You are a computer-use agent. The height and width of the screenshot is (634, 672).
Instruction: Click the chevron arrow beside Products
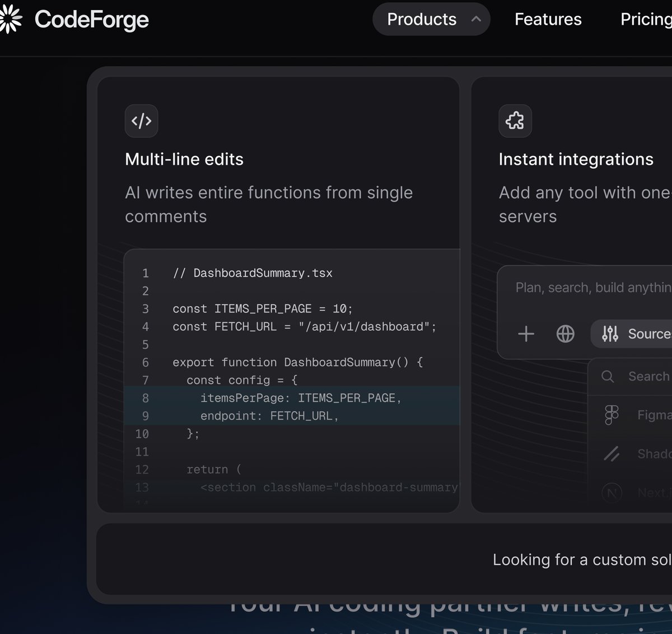point(476,19)
